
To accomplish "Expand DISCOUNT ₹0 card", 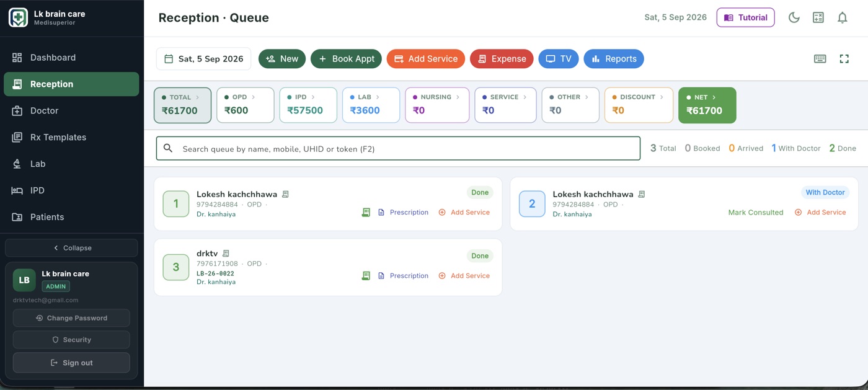I will click(639, 105).
